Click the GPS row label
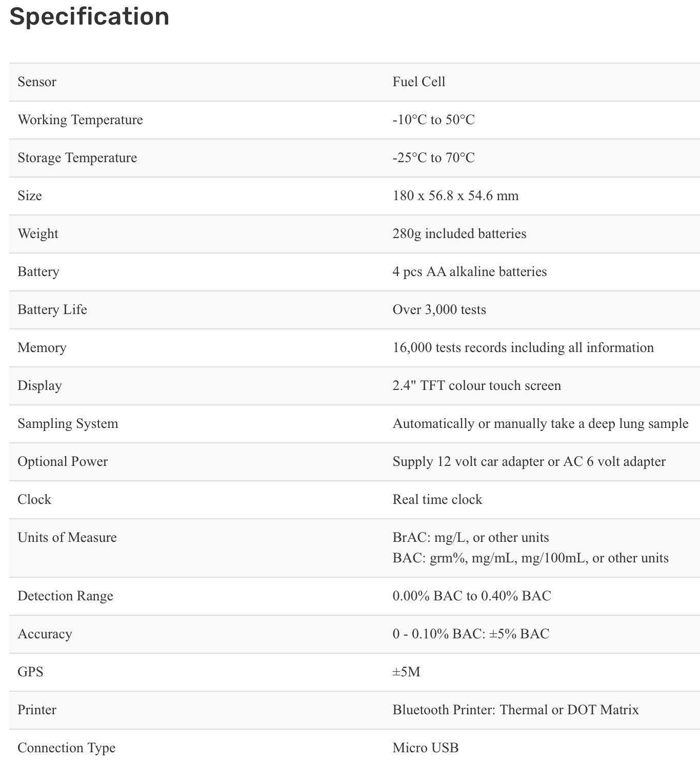Viewport: 700px width, 762px height. coord(30,672)
